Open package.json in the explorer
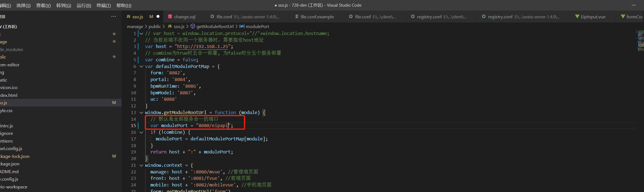The height and width of the screenshot is (192, 644). [61, 164]
